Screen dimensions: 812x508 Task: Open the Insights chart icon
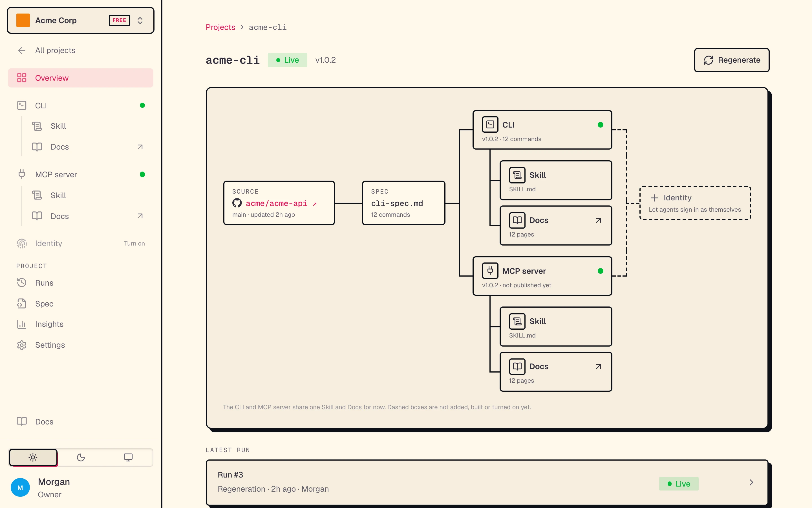[x=22, y=324]
